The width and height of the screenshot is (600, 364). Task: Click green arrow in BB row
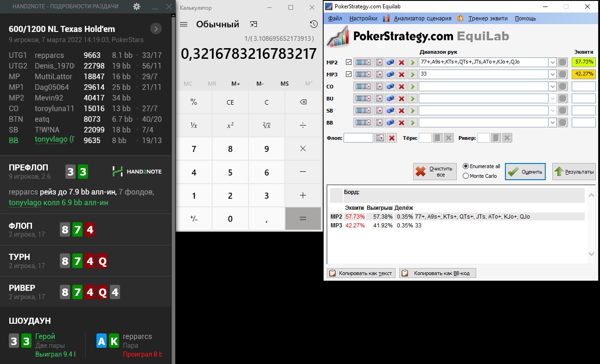click(412, 123)
